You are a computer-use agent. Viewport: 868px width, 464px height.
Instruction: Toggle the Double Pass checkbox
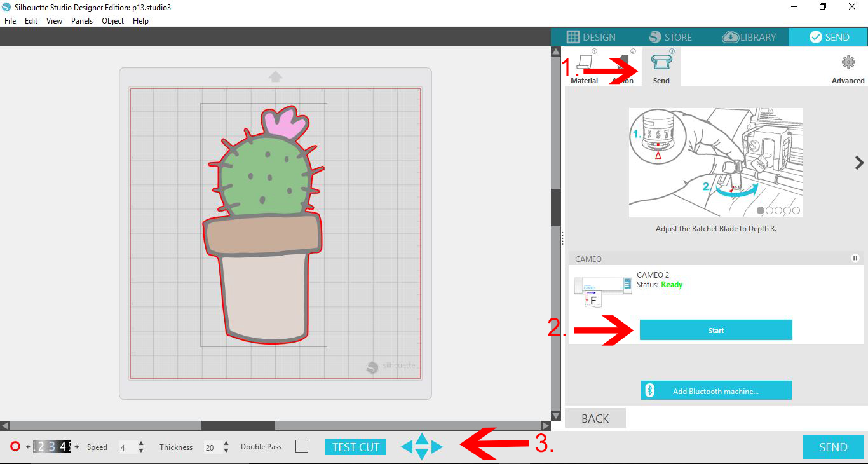coord(302,447)
